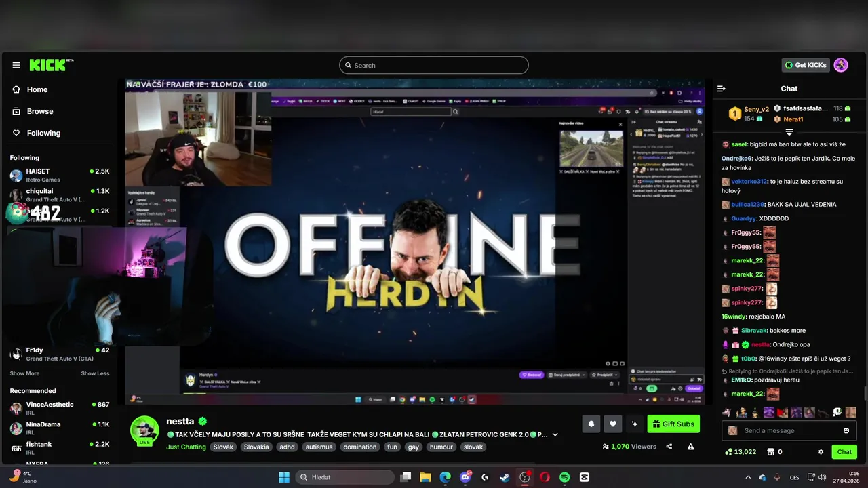Open Browse in sidebar
The image size is (868, 488).
point(33,111)
